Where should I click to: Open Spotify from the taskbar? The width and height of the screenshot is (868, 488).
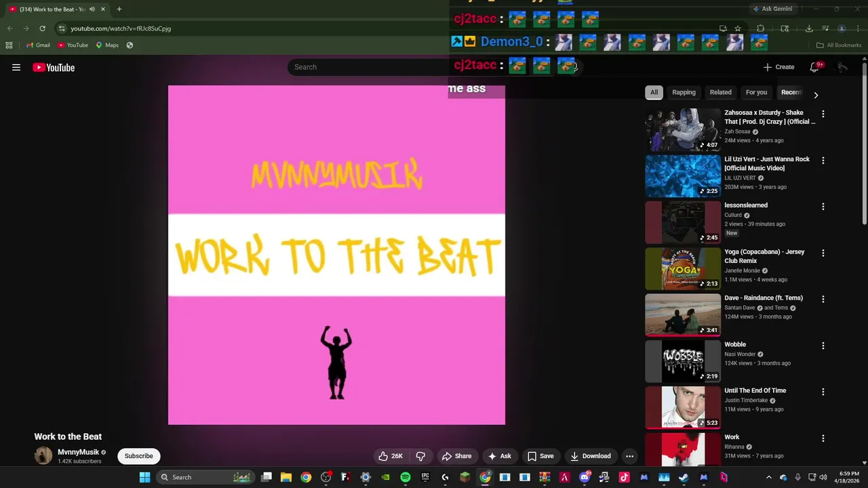(x=405, y=477)
